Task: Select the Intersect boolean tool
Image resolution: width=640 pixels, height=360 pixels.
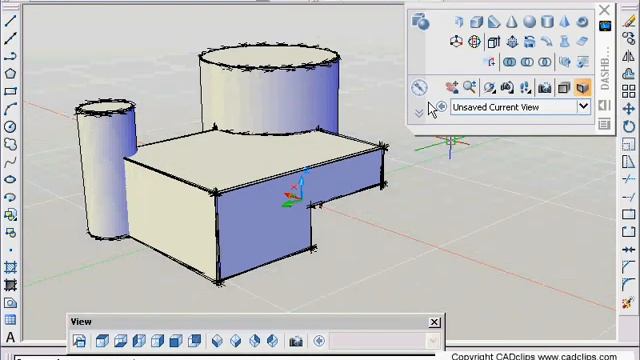Action: 544,62
